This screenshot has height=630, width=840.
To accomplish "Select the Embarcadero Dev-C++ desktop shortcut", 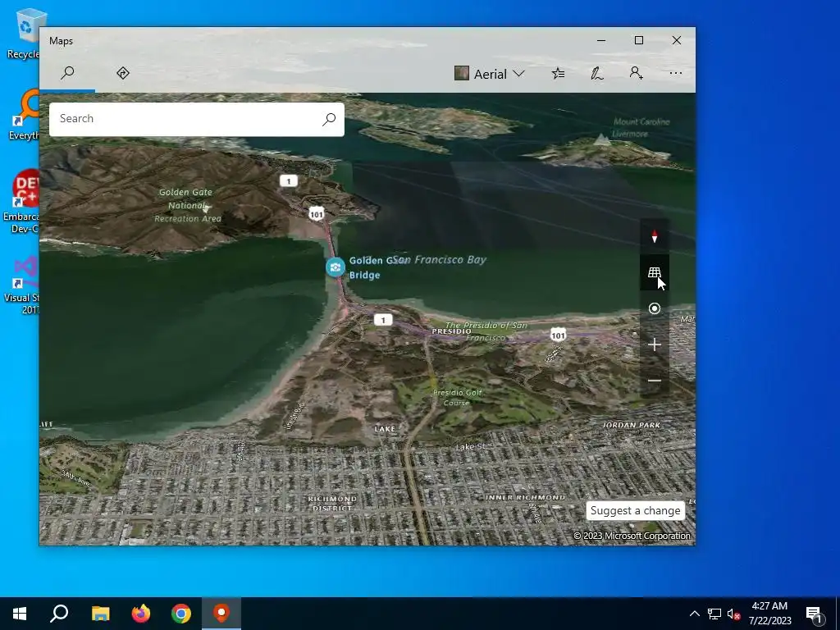I will (22, 202).
